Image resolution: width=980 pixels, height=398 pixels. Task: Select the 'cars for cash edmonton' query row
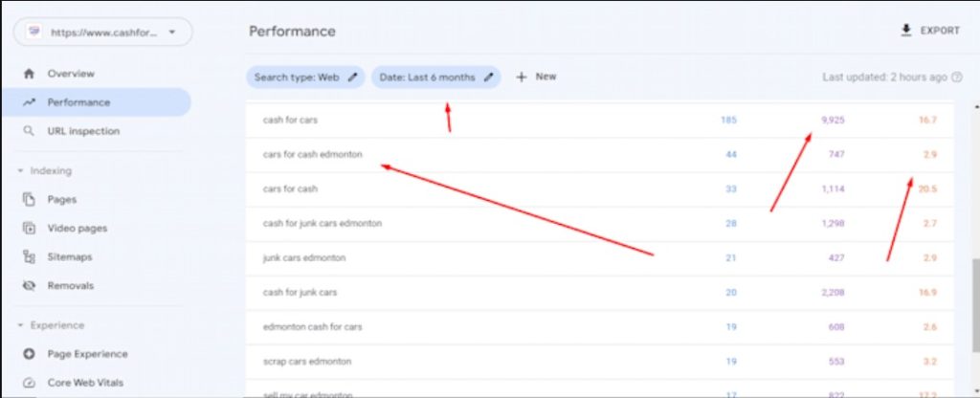click(x=313, y=154)
